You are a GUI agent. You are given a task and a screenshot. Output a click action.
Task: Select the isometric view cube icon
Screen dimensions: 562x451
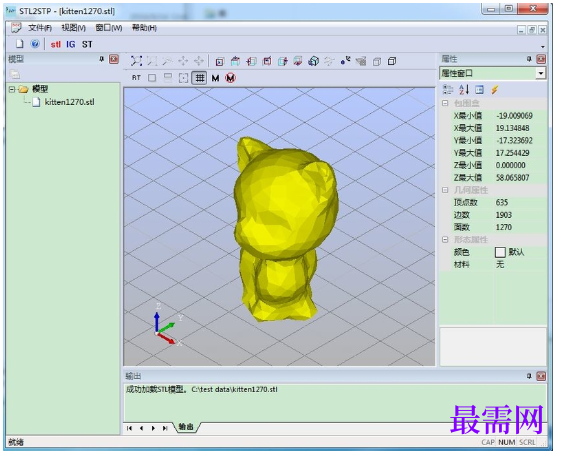click(x=314, y=61)
